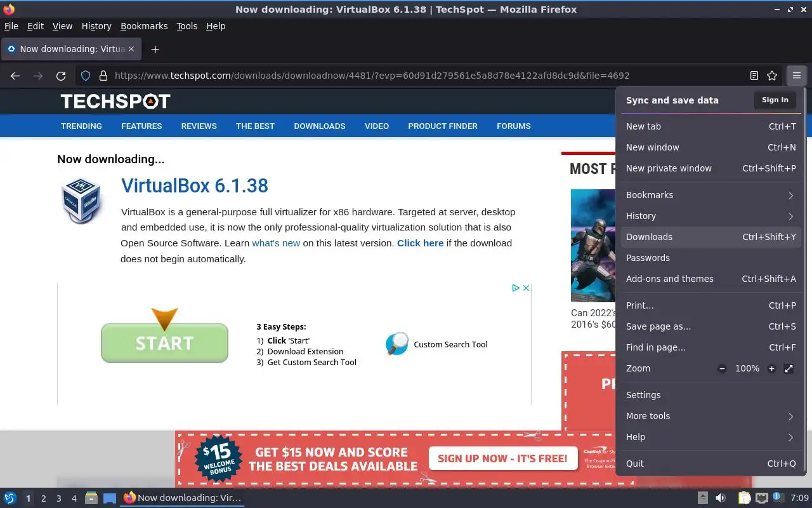Toggle reader view icon in address bar
The width and height of the screenshot is (812, 508).
click(754, 76)
